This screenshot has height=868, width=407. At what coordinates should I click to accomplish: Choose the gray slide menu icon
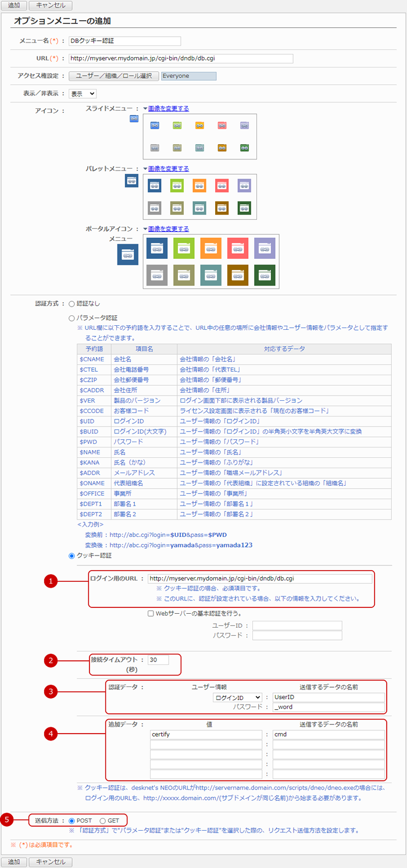coord(155,148)
